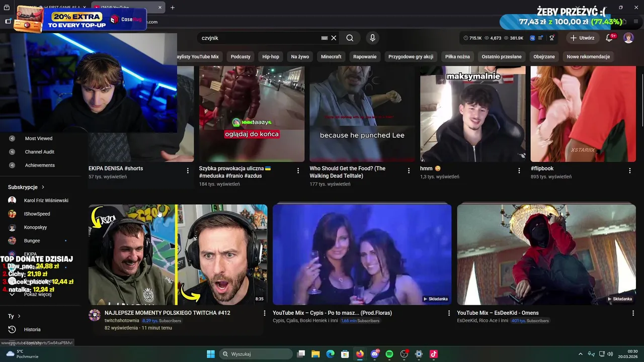The image size is (644, 362).
Task: Select the Hip-hop filter chip
Action: pyautogui.click(x=271, y=57)
